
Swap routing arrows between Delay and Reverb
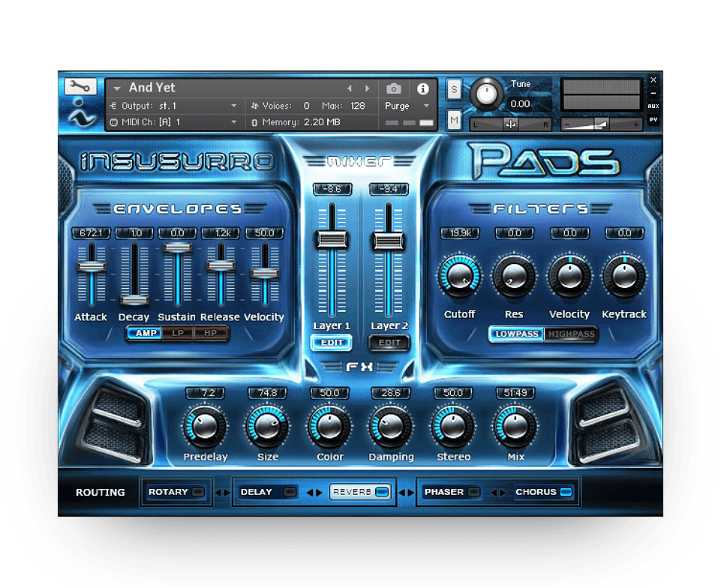point(314,493)
